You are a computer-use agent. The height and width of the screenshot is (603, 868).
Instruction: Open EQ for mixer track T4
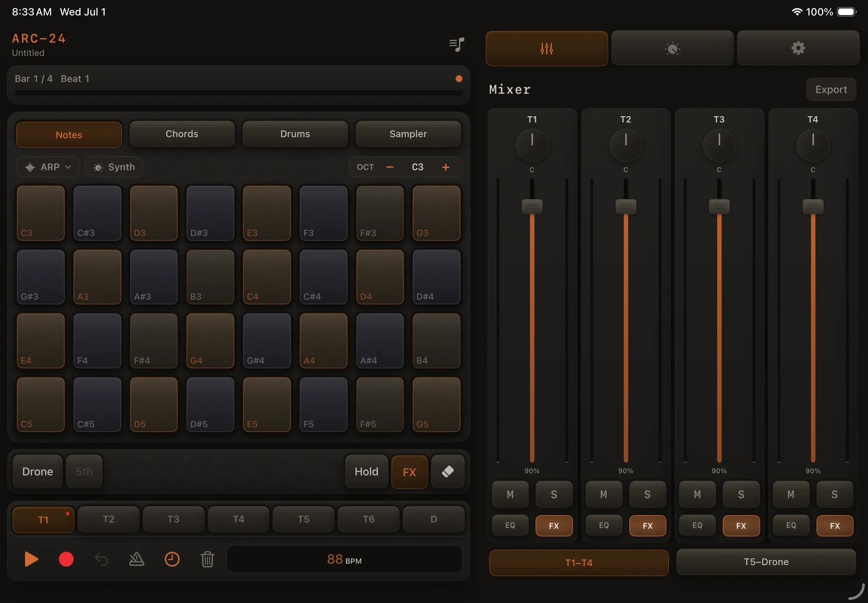[x=790, y=525]
